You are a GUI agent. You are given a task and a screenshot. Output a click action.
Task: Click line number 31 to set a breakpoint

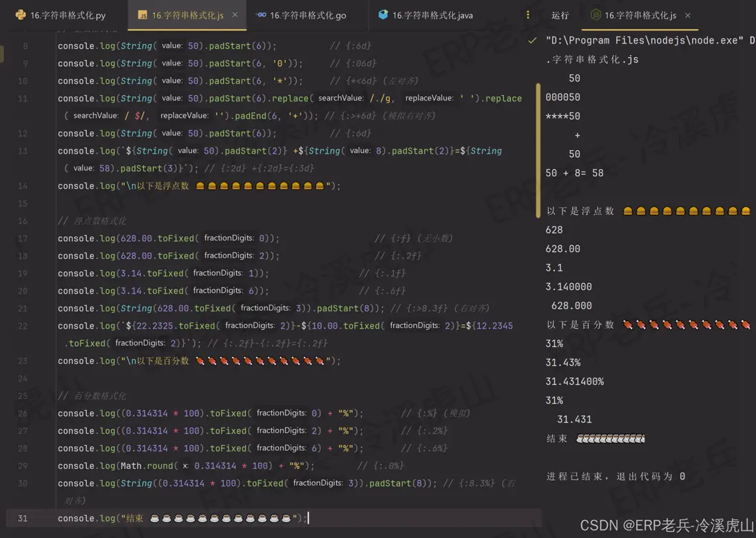[21, 517]
